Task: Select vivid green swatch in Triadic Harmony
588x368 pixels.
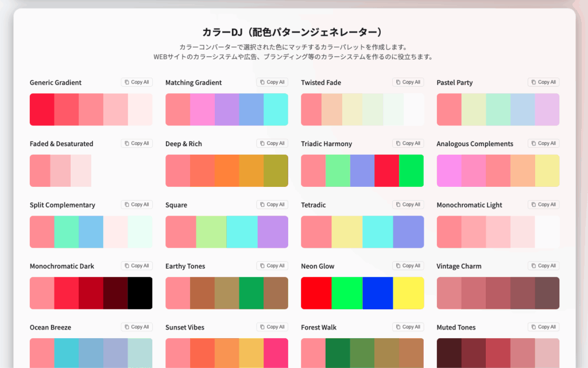Action: (411, 170)
